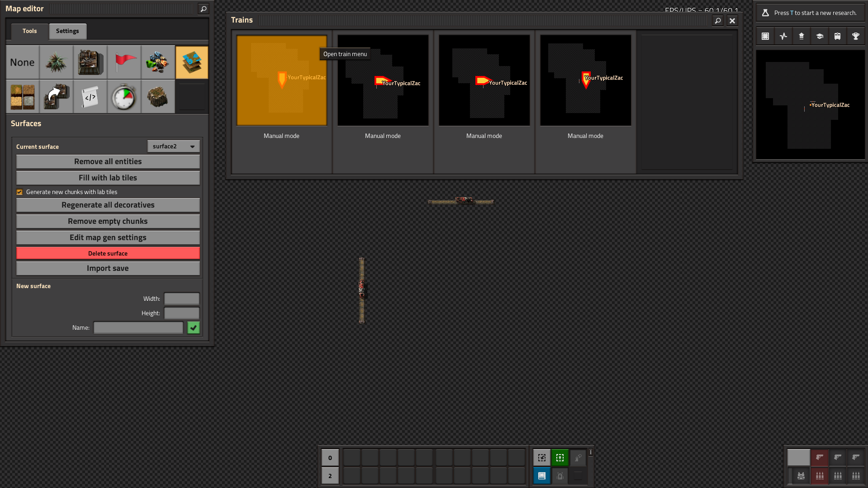
Task: Click the first empty quickbar slot
Action: [x=352, y=458]
